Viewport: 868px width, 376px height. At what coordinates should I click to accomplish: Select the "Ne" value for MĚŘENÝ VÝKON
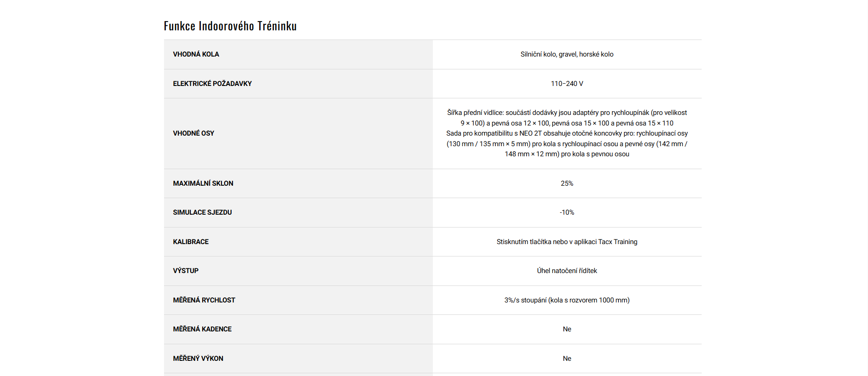pyautogui.click(x=567, y=359)
